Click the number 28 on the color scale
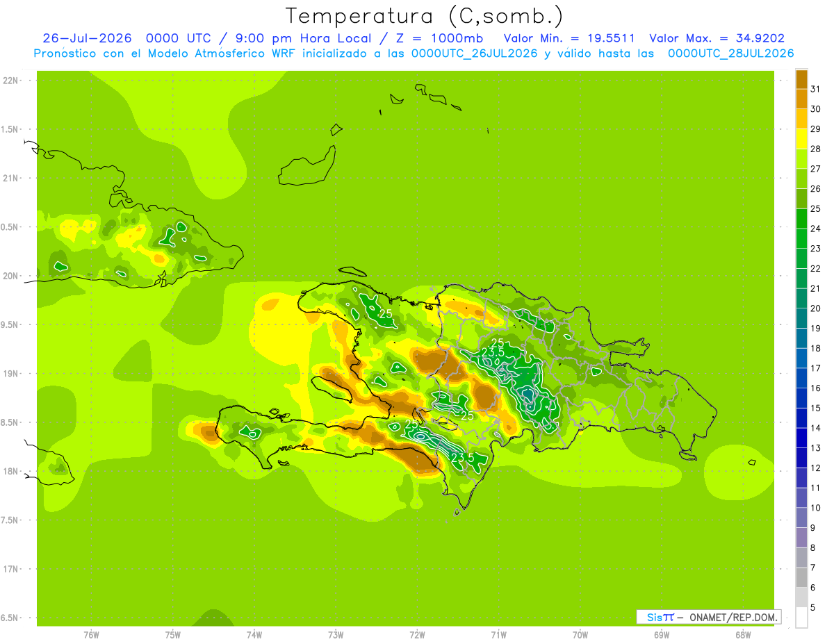 tap(815, 149)
